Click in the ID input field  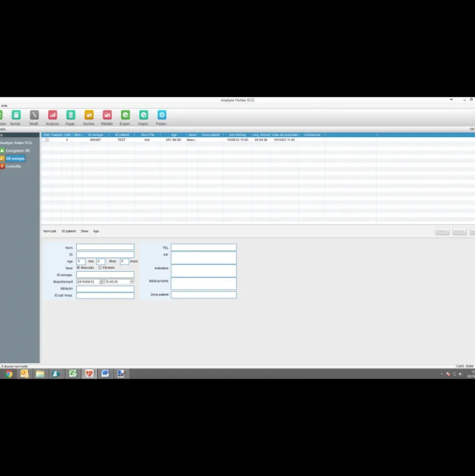[x=105, y=254]
